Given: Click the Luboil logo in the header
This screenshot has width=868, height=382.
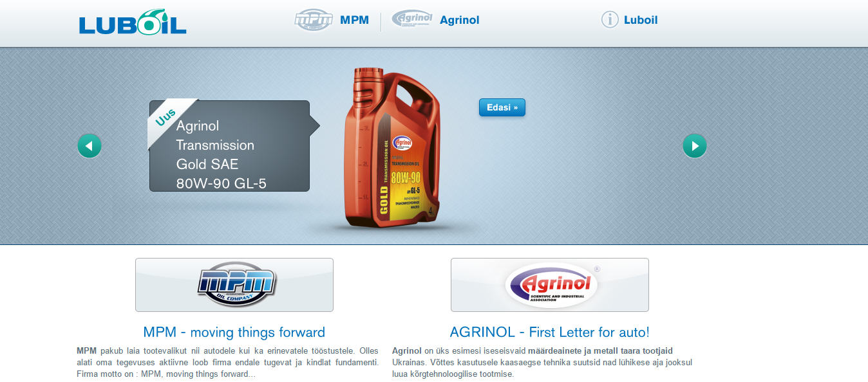Looking at the screenshot, I should click(133, 22).
